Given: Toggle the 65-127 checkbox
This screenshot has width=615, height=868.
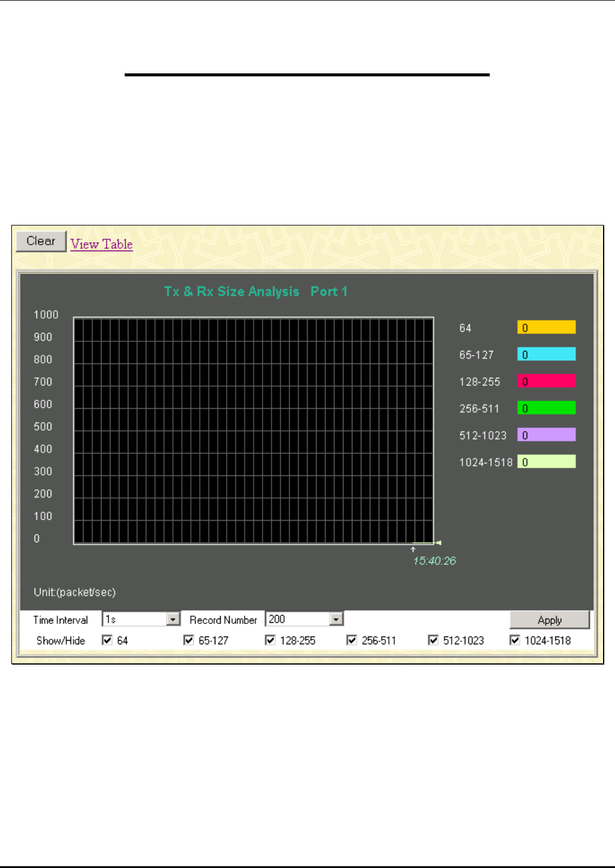Looking at the screenshot, I should click(x=188, y=640).
